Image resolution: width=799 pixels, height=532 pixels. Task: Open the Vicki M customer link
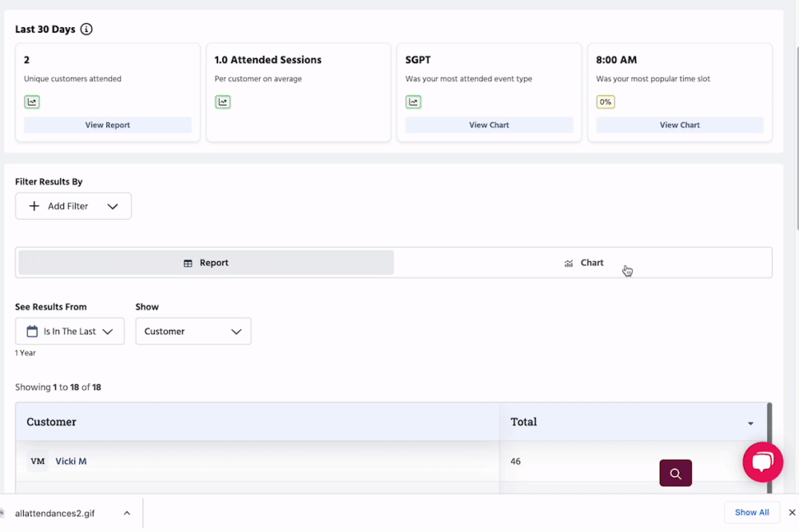(x=71, y=462)
